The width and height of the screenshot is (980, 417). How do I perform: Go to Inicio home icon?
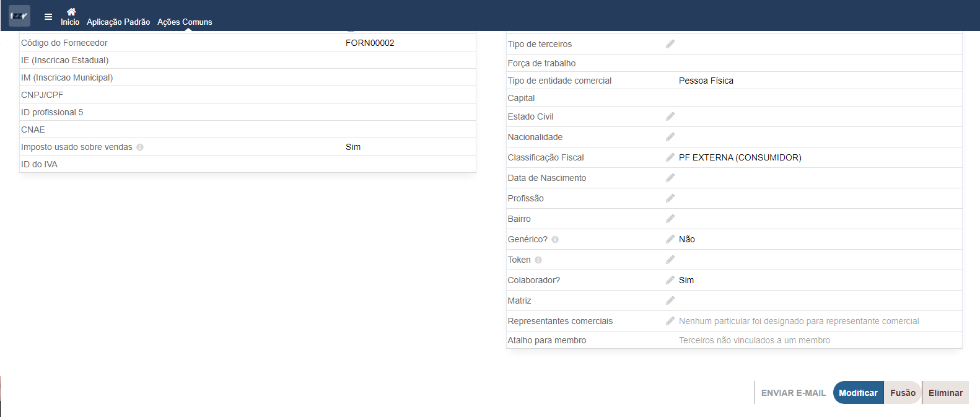pos(71,12)
